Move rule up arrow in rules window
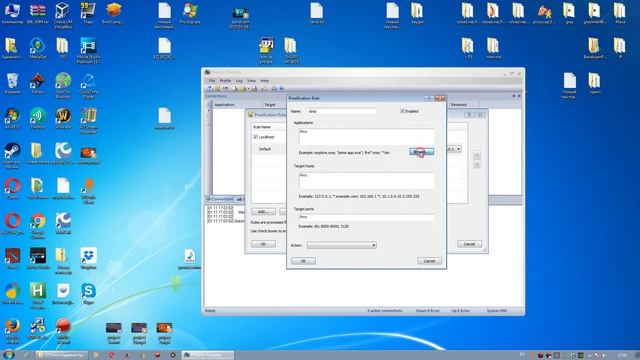 tap(477, 156)
